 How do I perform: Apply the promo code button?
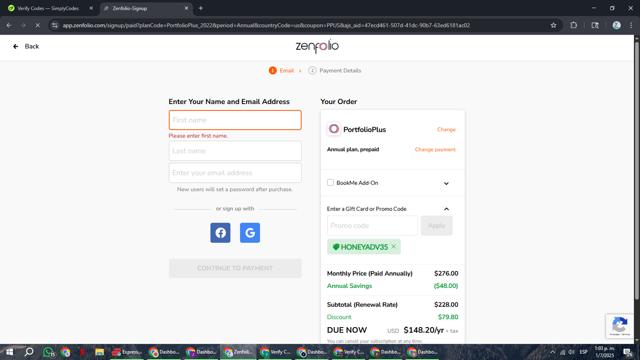[x=436, y=226]
